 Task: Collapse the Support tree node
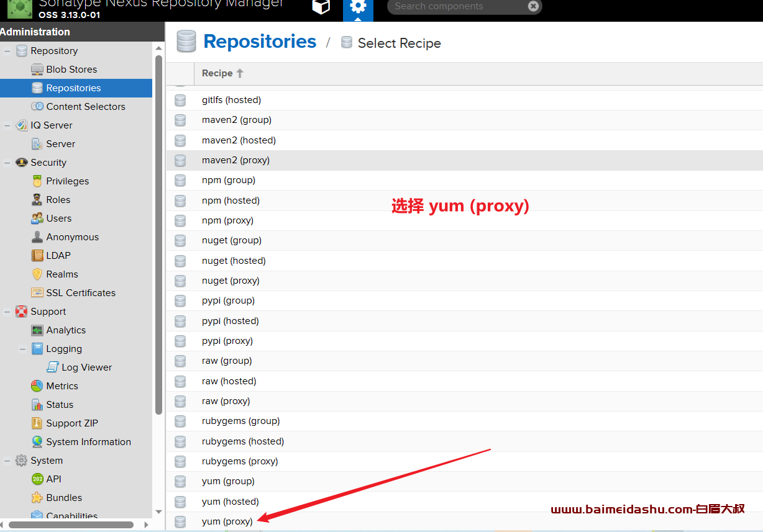coord(7,312)
